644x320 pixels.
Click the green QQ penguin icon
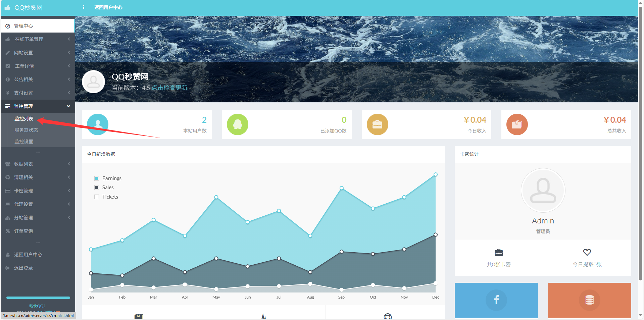coord(238,124)
